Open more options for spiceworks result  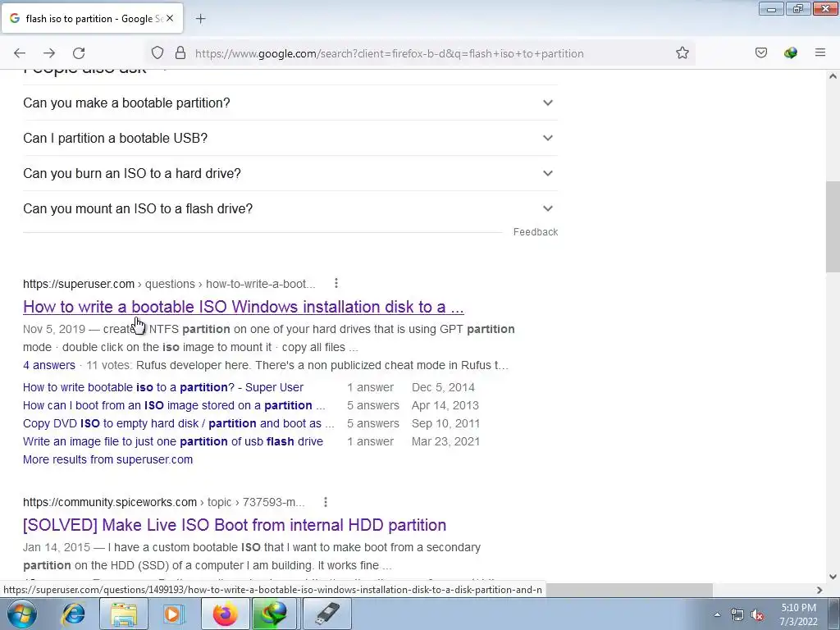click(x=325, y=502)
